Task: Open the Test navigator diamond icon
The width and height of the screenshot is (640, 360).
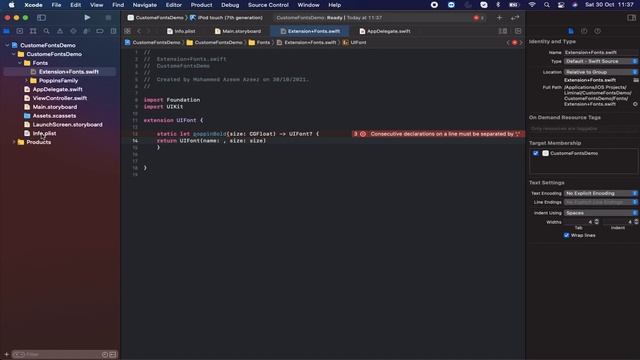Action: (73, 31)
